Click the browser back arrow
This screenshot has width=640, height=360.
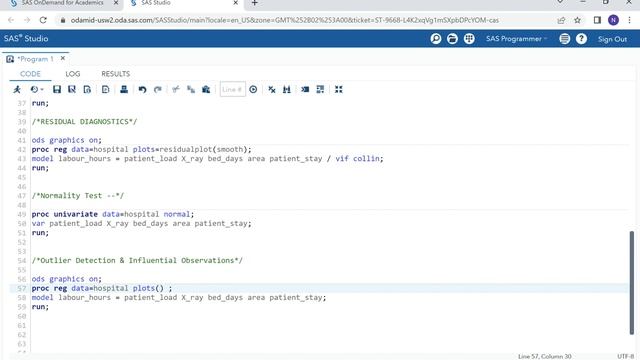(x=11, y=20)
